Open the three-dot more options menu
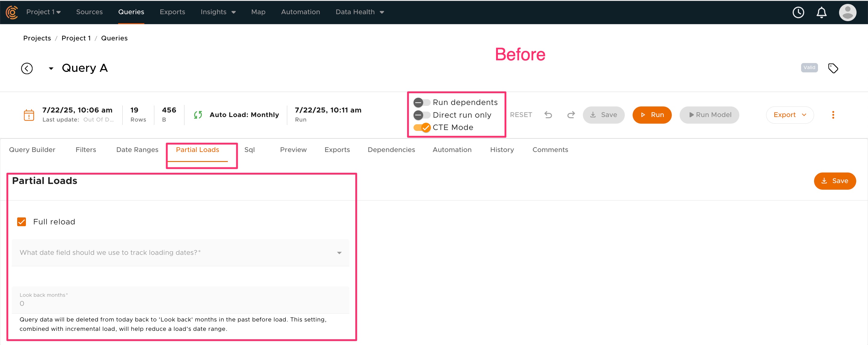Viewport: 868px width, 345px height. [833, 115]
